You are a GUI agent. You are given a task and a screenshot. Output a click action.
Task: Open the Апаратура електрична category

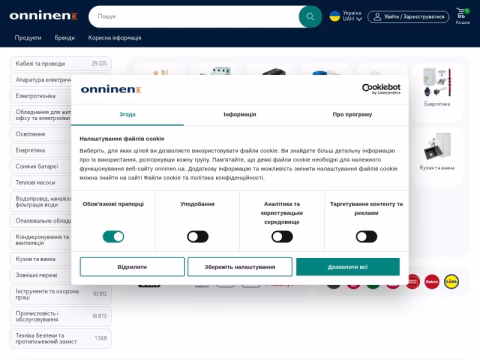(40, 80)
